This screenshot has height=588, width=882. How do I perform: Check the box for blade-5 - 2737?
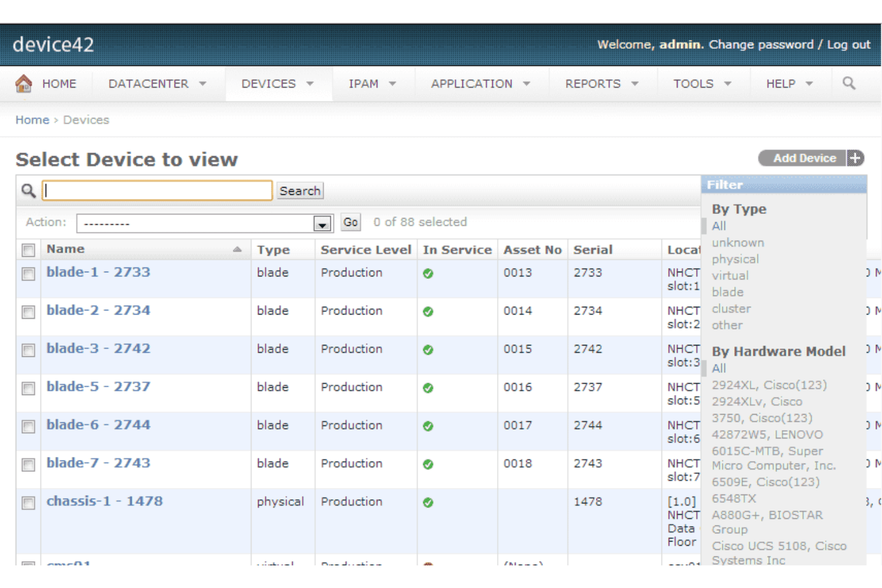pos(28,388)
